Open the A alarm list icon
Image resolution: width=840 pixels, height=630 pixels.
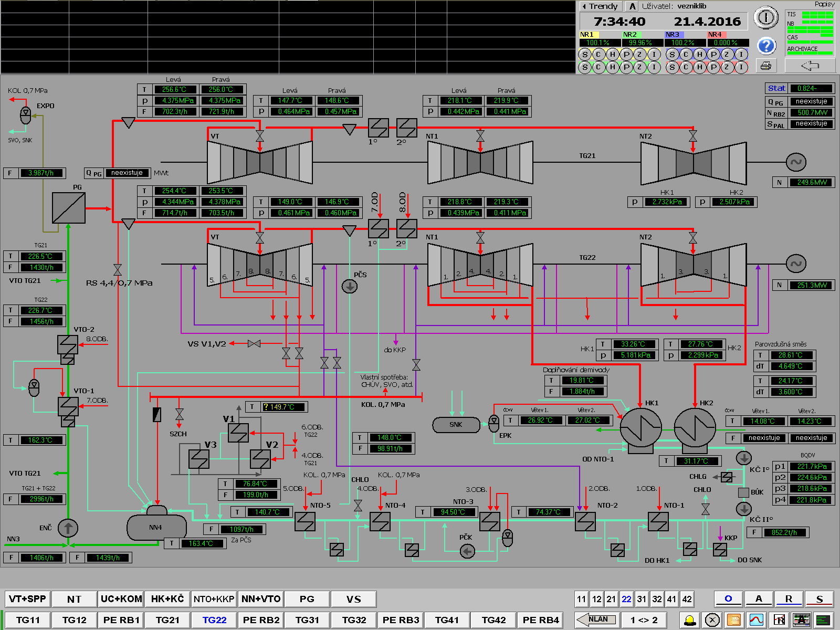(x=802, y=620)
